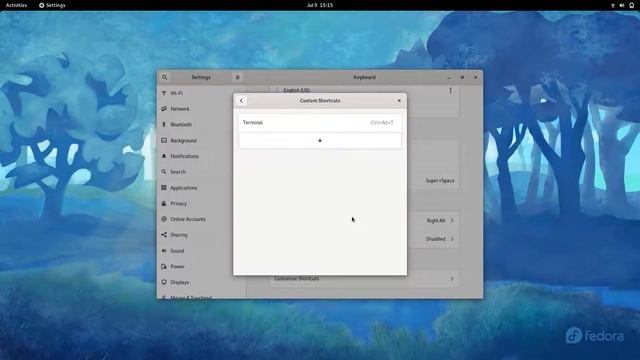Click the Displays monitor icon in sidebar
This screenshot has height=360, width=640.
(164, 282)
